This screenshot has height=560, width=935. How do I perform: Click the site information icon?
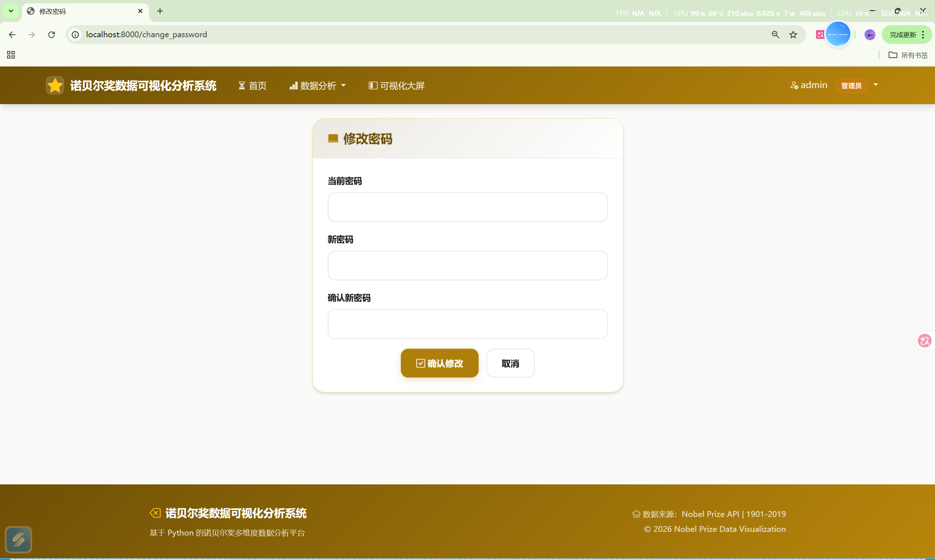pos(76,35)
